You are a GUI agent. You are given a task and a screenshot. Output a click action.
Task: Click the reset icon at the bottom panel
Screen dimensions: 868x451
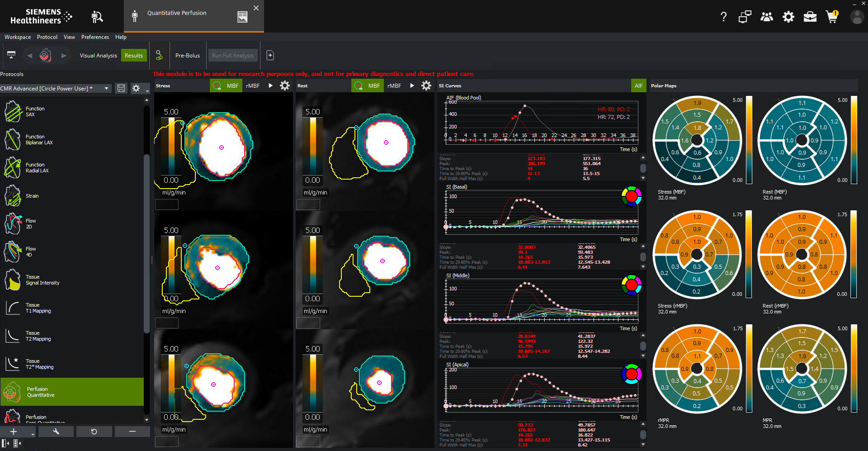(x=94, y=432)
